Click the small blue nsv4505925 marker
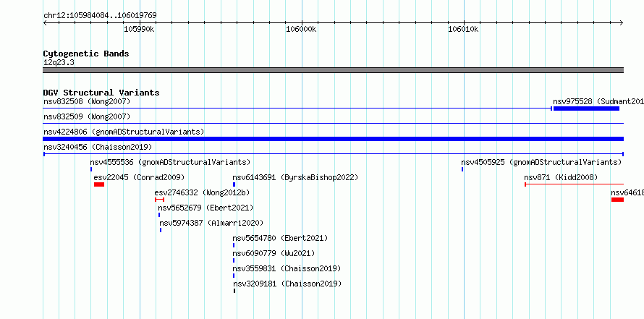This screenshot has width=644, height=319. click(x=462, y=169)
